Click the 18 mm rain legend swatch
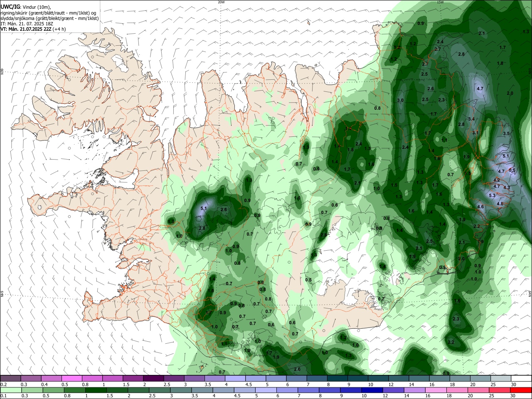This screenshot has width=532, height=399. tap(458, 390)
